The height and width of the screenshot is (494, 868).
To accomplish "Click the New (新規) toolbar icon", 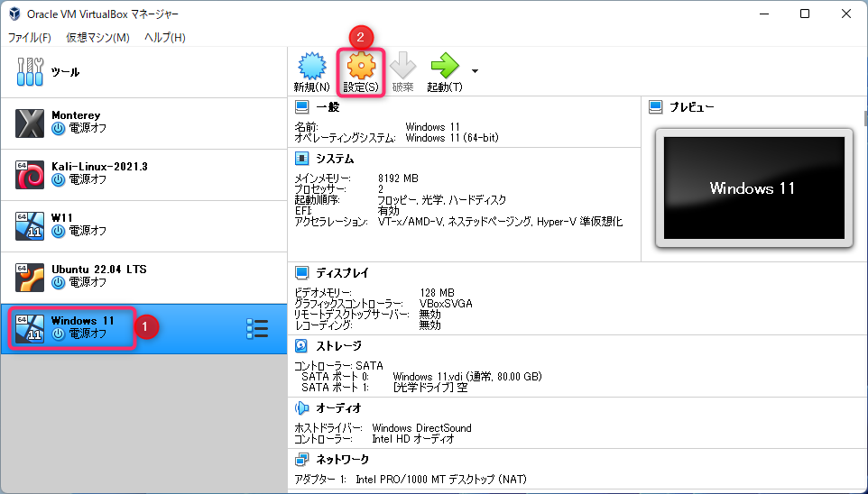I will 312,66.
